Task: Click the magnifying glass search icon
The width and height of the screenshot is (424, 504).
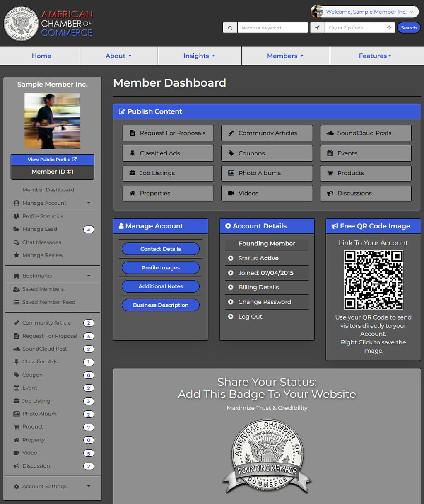Action: (x=230, y=28)
